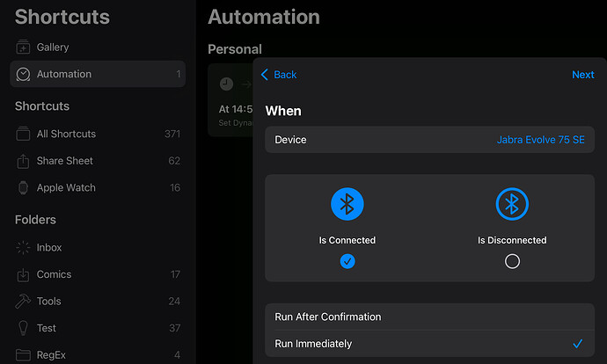
Task: Click the filled Bluetooth Is Connected icon
Action: coord(347,204)
